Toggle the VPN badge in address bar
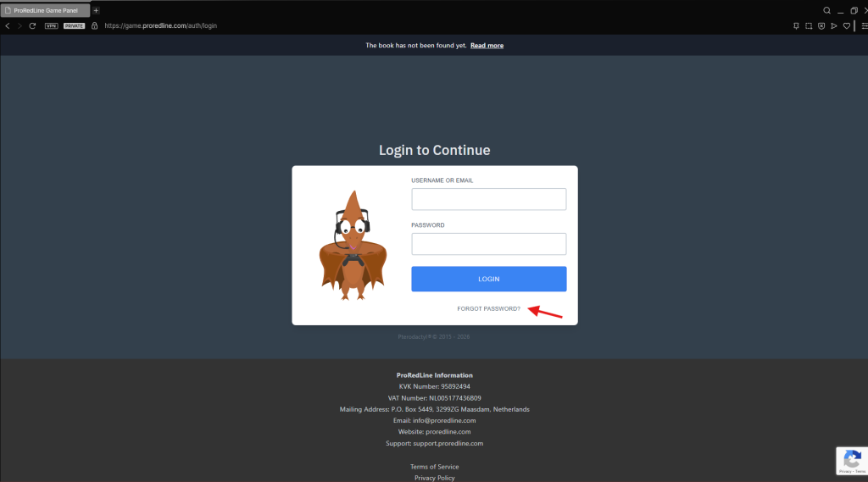The width and height of the screenshot is (868, 482). point(51,26)
